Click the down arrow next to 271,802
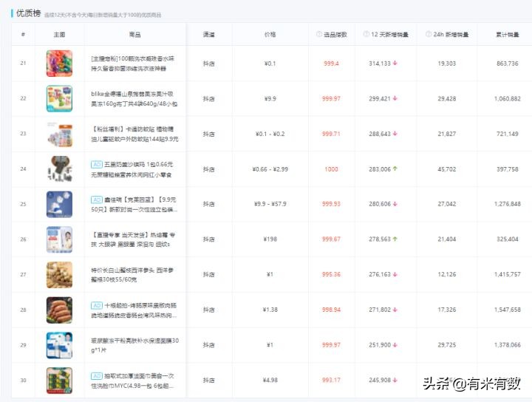Image resolution: width=532 pixels, height=402 pixels. (x=395, y=310)
